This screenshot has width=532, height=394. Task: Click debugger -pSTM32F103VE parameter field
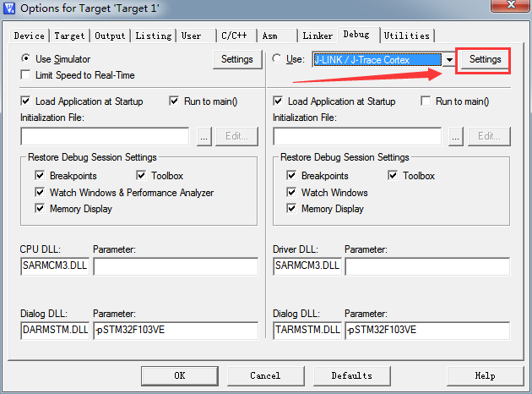click(x=427, y=331)
